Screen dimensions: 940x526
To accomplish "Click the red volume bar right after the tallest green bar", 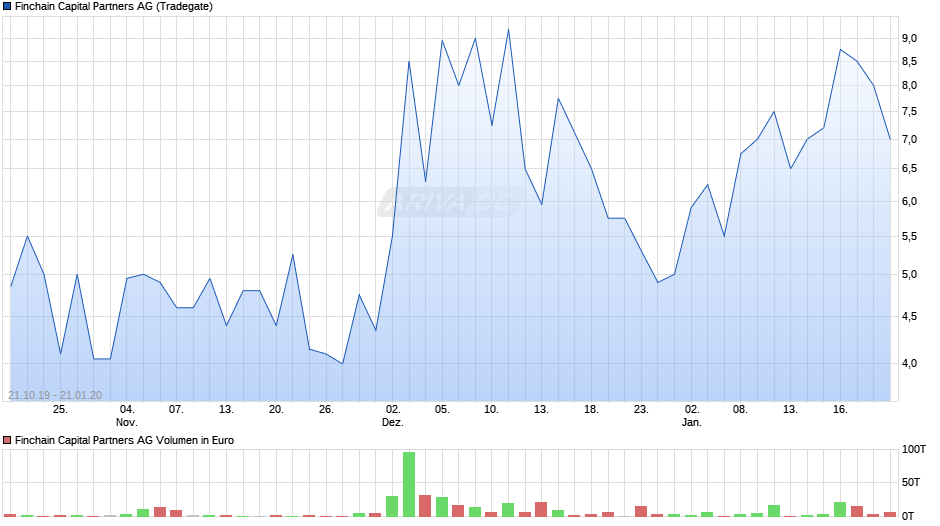I will click(425, 506).
